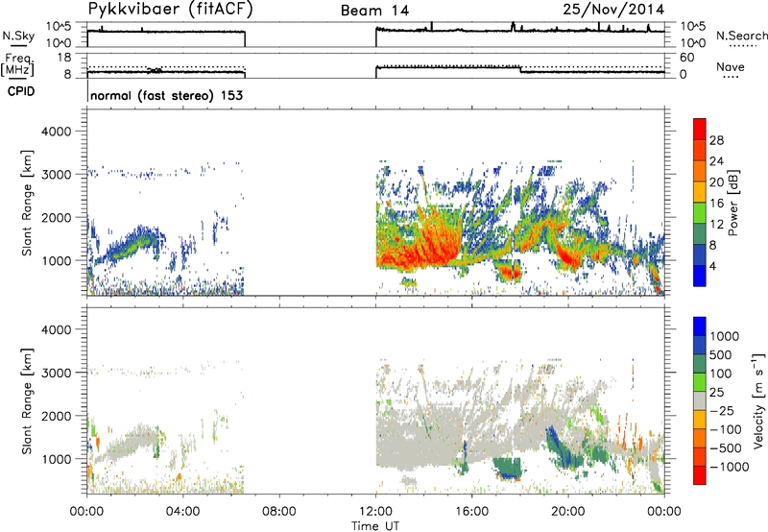Click the "Nave" legend label
The height and width of the screenshot is (532, 768).
point(731,66)
